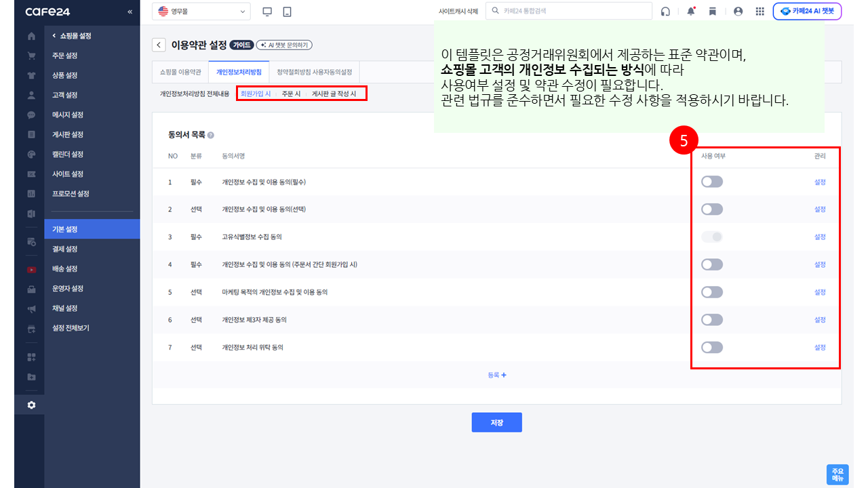868x488 pixels.
Task: Open the customers person icon in the left rail
Action: pyautogui.click(x=31, y=95)
